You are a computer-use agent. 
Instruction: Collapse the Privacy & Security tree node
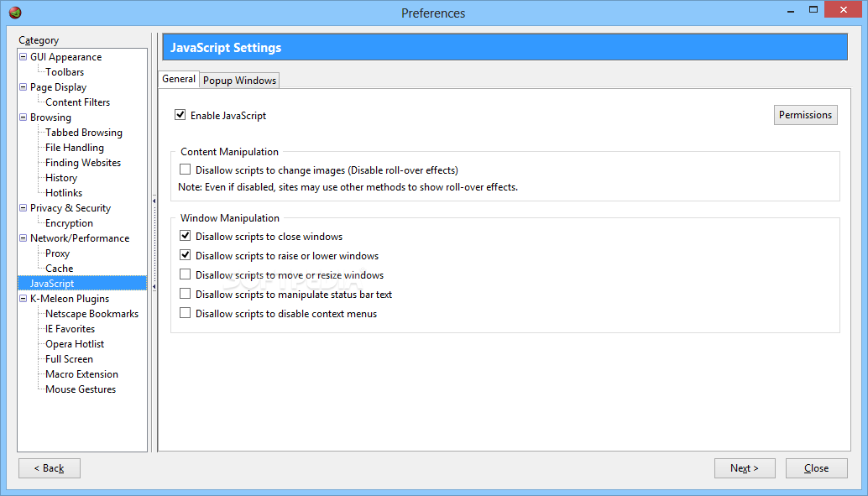click(x=24, y=207)
